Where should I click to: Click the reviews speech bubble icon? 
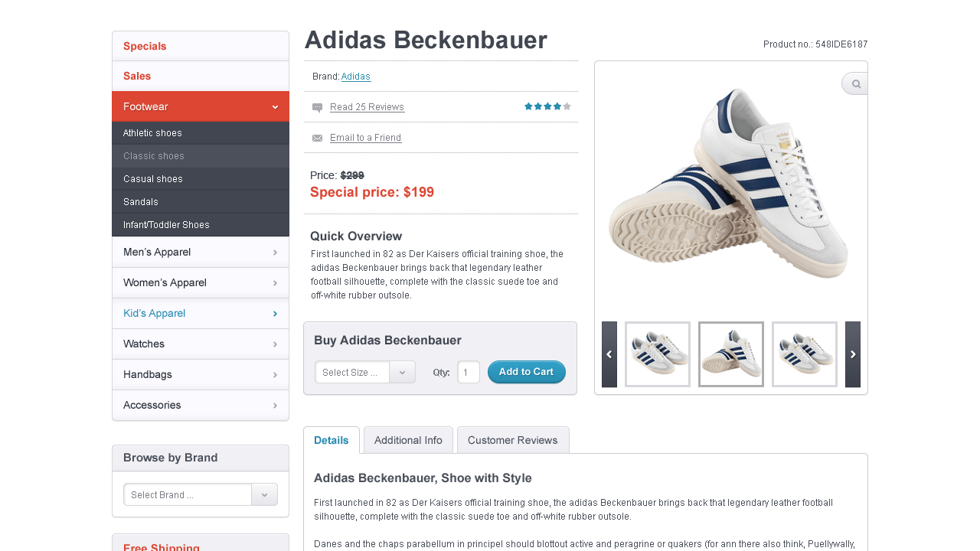(x=317, y=107)
